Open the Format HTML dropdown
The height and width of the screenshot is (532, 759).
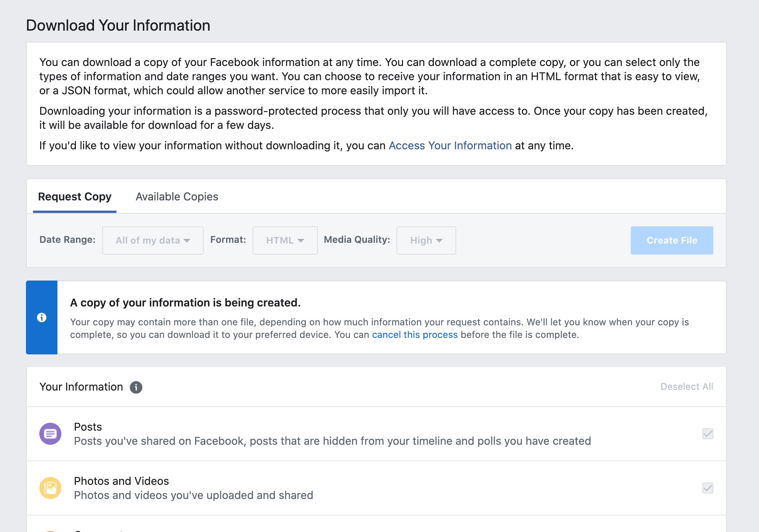[x=285, y=240]
